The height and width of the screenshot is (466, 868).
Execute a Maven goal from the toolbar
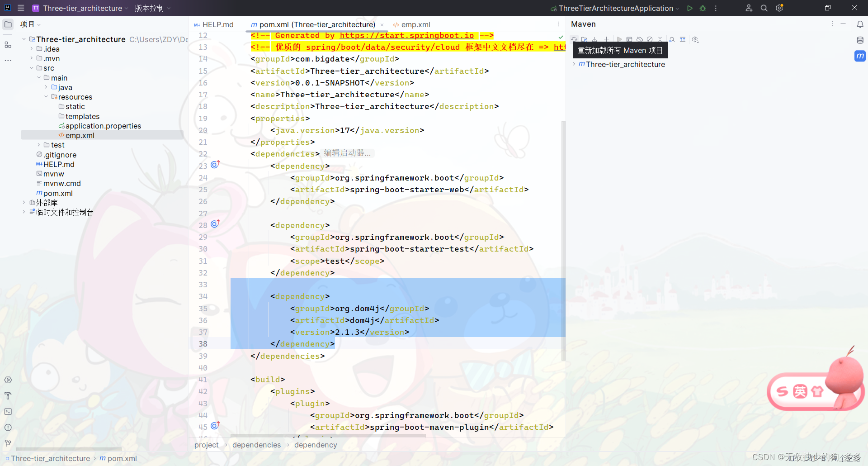(x=629, y=39)
